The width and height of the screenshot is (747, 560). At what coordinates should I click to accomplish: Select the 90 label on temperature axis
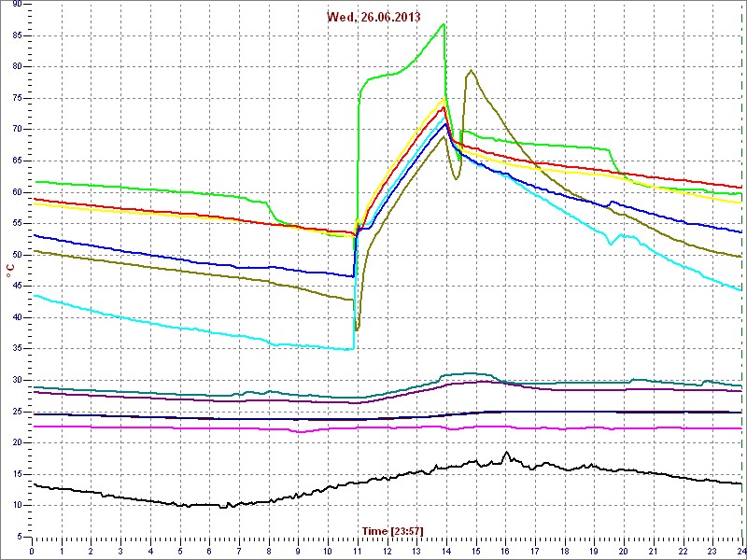click(x=17, y=5)
